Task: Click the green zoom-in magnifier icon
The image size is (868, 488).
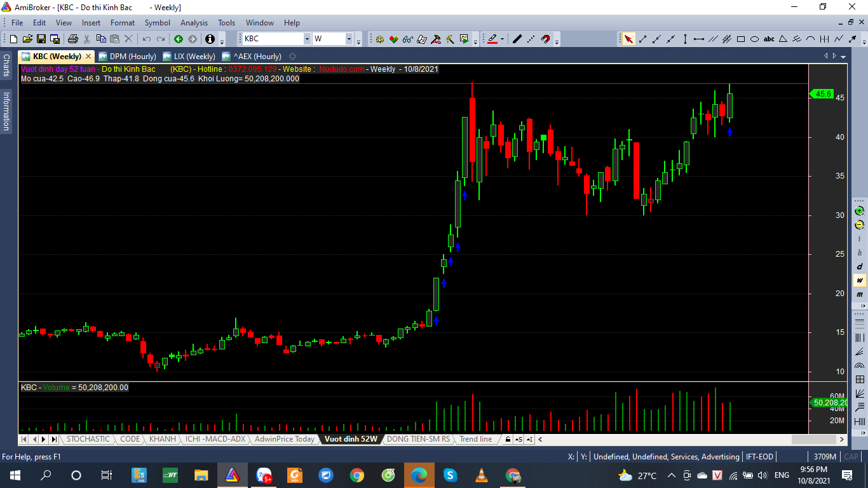Action: coord(859,210)
